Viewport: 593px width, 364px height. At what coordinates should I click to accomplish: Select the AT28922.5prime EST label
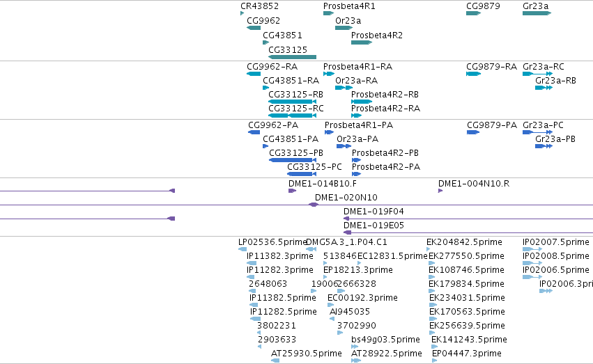pos(387,354)
